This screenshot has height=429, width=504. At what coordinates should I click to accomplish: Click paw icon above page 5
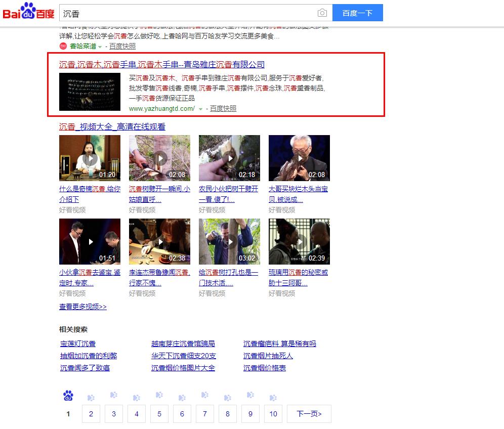click(x=159, y=395)
